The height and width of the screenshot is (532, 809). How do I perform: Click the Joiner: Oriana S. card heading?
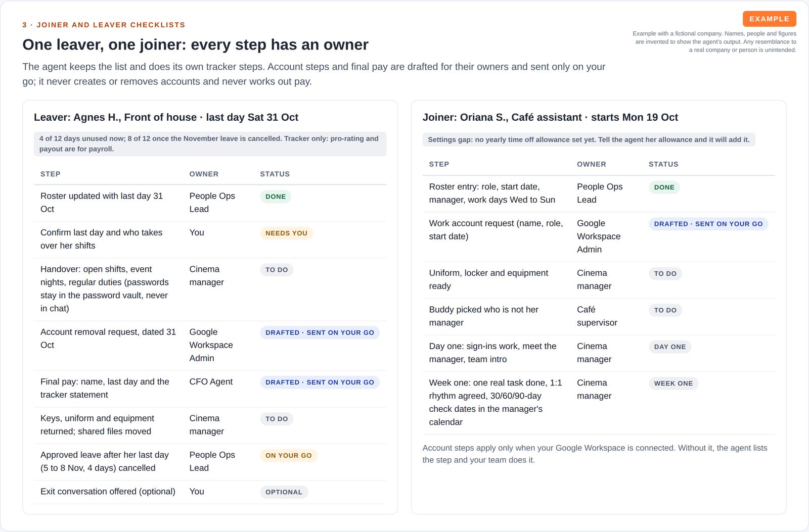(550, 117)
